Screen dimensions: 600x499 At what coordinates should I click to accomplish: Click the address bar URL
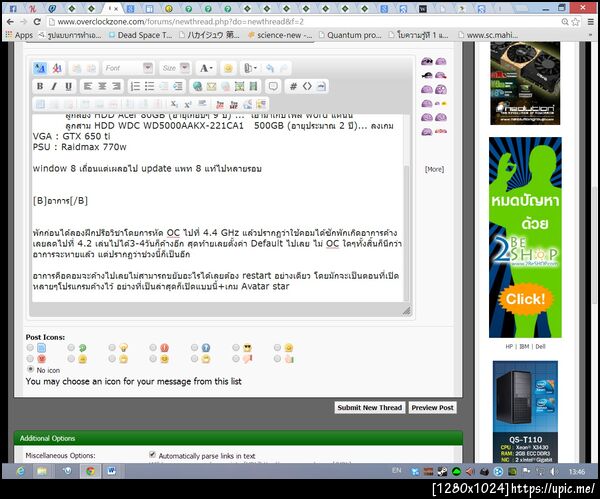click(x=181, y=22)
